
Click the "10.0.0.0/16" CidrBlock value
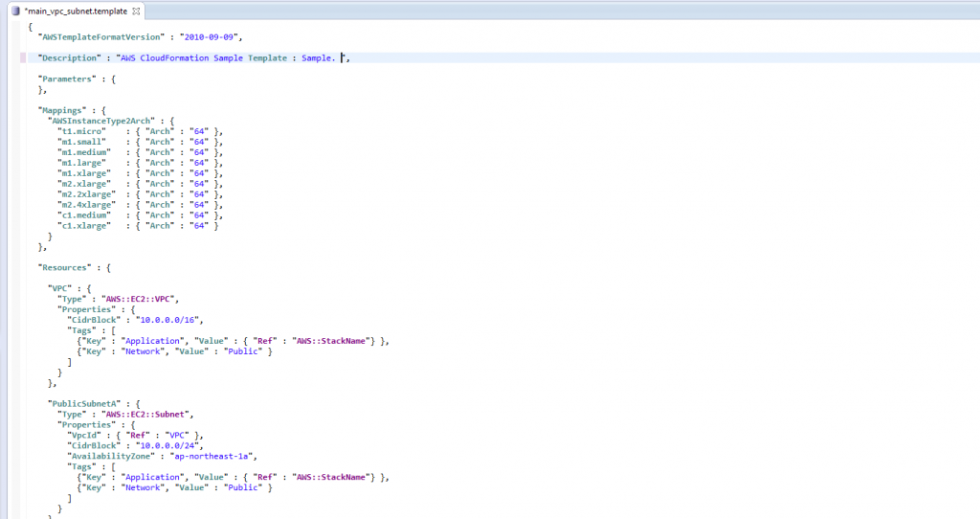(167, 320)
